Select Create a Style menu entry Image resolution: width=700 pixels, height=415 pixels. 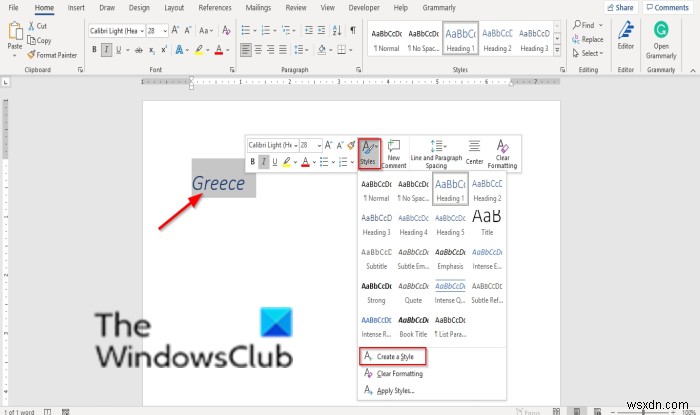click(392, 356)
